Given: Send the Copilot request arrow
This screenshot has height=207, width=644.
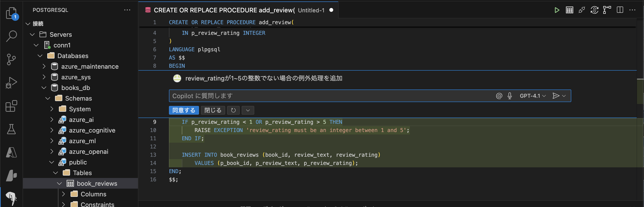Looking at the screenshot, I should [x=556, y=96].
